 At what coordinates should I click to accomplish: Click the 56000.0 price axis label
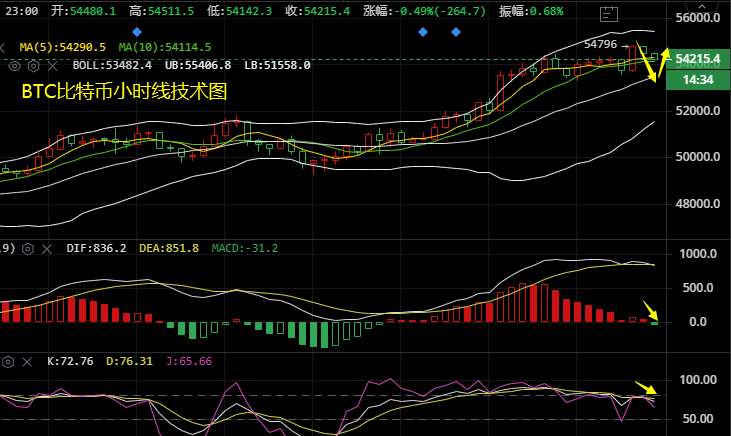point(698,18)
